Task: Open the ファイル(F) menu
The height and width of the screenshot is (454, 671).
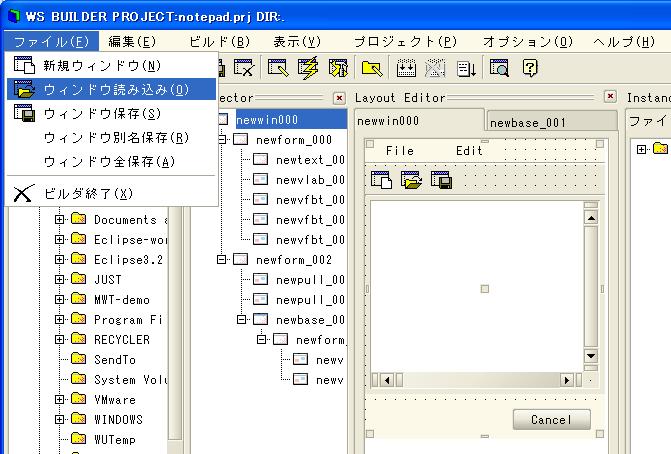Action: [51, 42]
